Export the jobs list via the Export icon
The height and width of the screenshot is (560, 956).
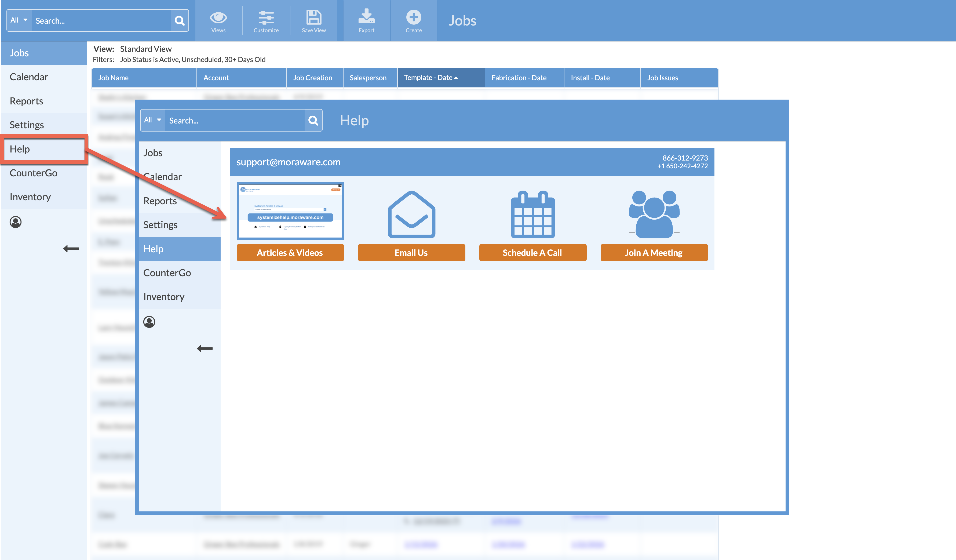tap(366, 17)
